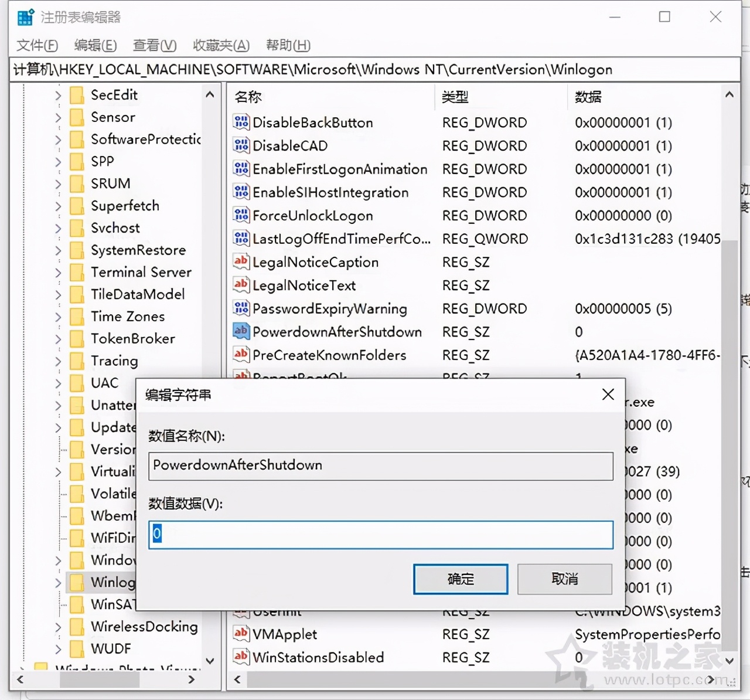Confirm with the 确定 button
This screenshot has width=750, height=700.
[461, 579]
